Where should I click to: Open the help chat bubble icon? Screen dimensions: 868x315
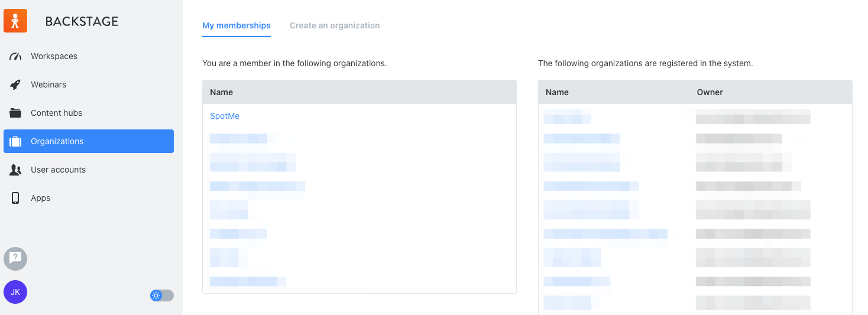[x=15, y=259]
